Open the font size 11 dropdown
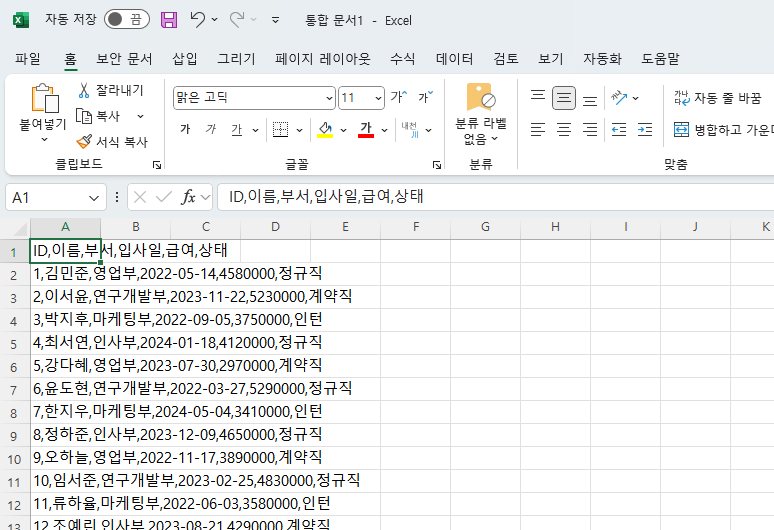This screenshot has height=530, width=774. point(378,98)
